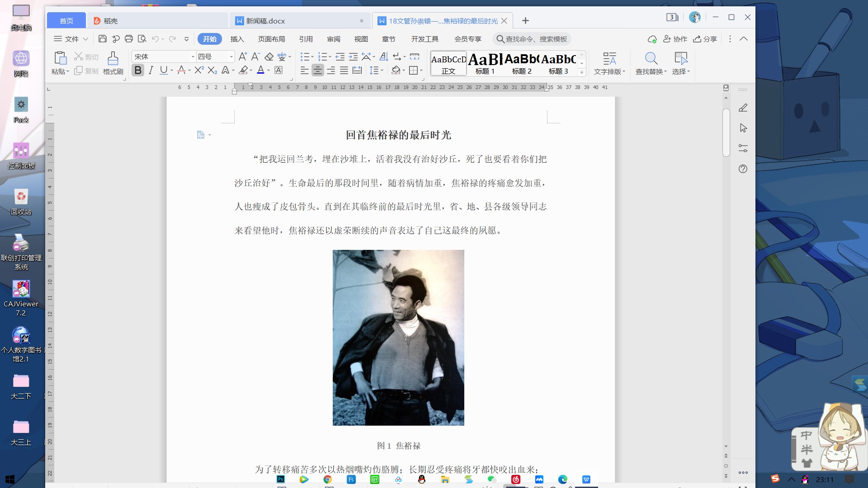Open the font name 宋体 dropdown
Screen dimensions: 868x488
point(193,56)
